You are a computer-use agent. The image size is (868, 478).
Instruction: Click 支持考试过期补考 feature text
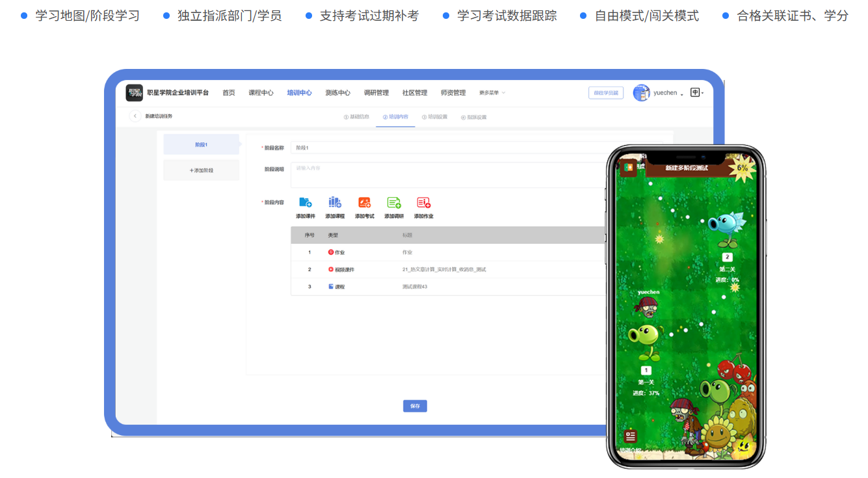click(x=369, y=16)
